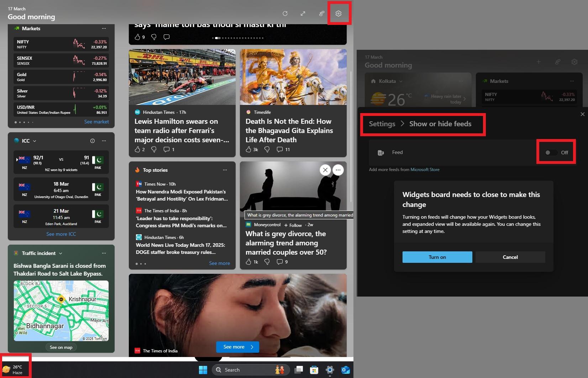Click the Turn on button
Viewport: 588px width, 378px height.
(x=437, y=257)
